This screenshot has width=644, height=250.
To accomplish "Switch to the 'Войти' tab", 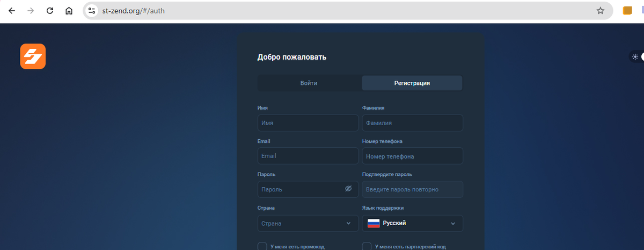I will pyautogui.click(x=309, y=83).
